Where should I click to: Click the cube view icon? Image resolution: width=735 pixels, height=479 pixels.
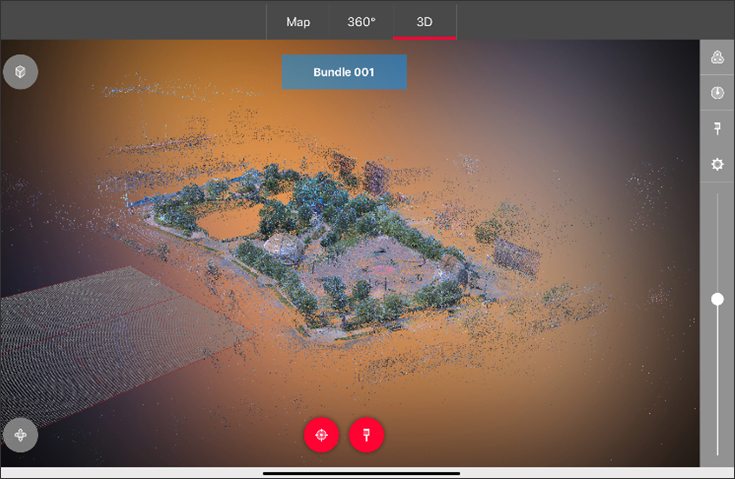[20, 72]
